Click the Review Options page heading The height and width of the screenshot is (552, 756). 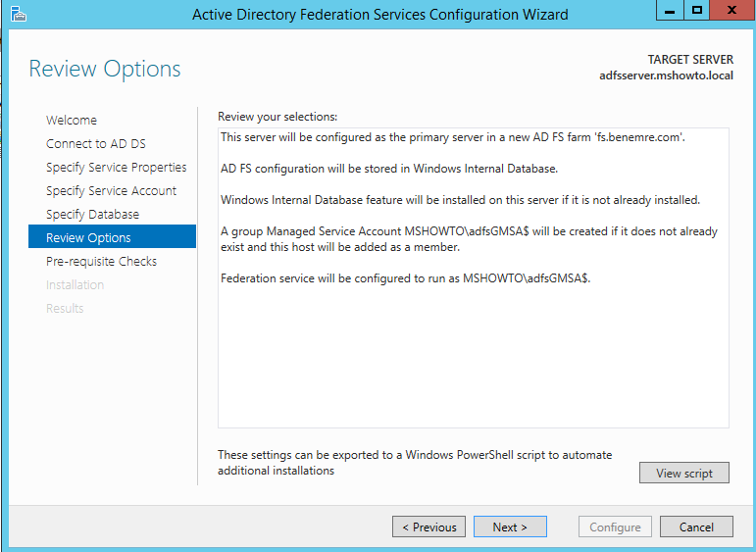click(105, 69)
